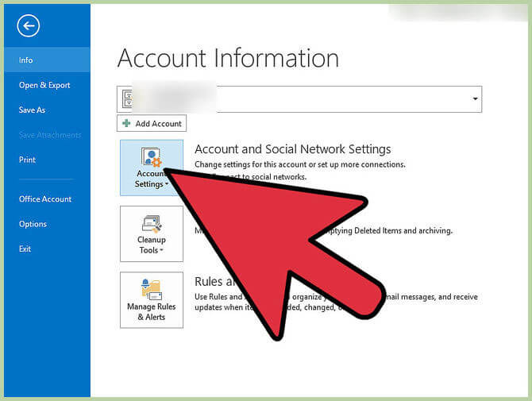Click the Account Settings person-gear icon
The width and height of the screenshot is (532, 401).
tap(151, 156)
